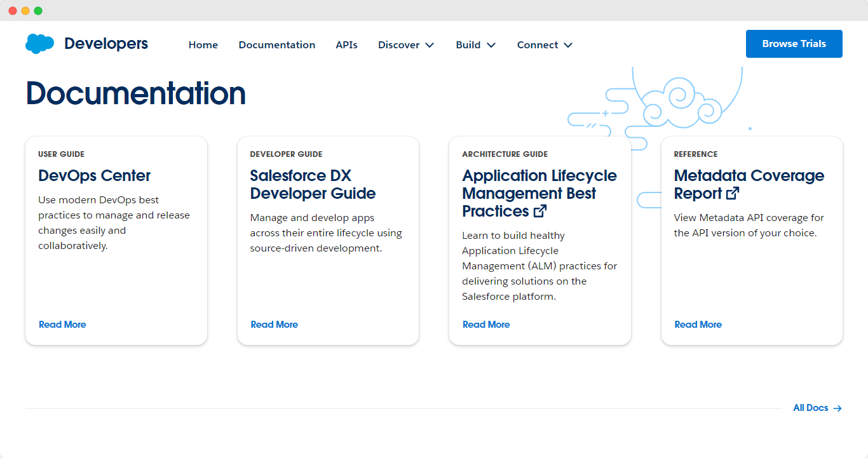Click Read More on Application Lifecycle card
The image size is (868, 458).
486,325
